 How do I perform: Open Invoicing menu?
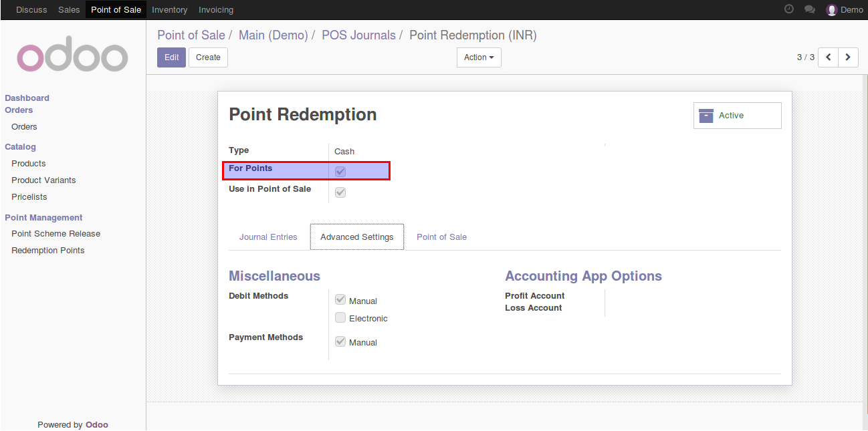(x=216, y=9)
